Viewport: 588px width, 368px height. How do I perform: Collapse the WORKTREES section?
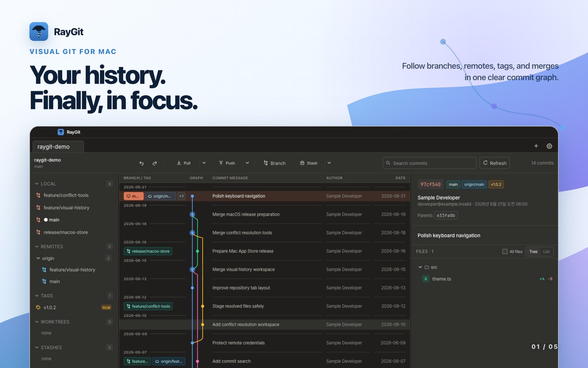coord(37,322)
